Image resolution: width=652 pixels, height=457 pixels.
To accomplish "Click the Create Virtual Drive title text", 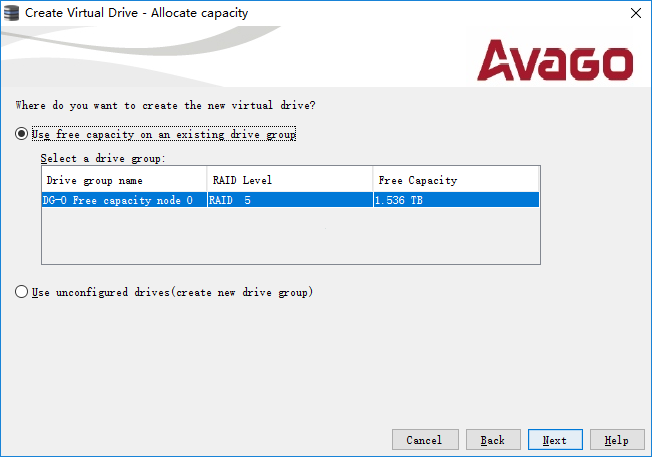I will click(136, 13).
